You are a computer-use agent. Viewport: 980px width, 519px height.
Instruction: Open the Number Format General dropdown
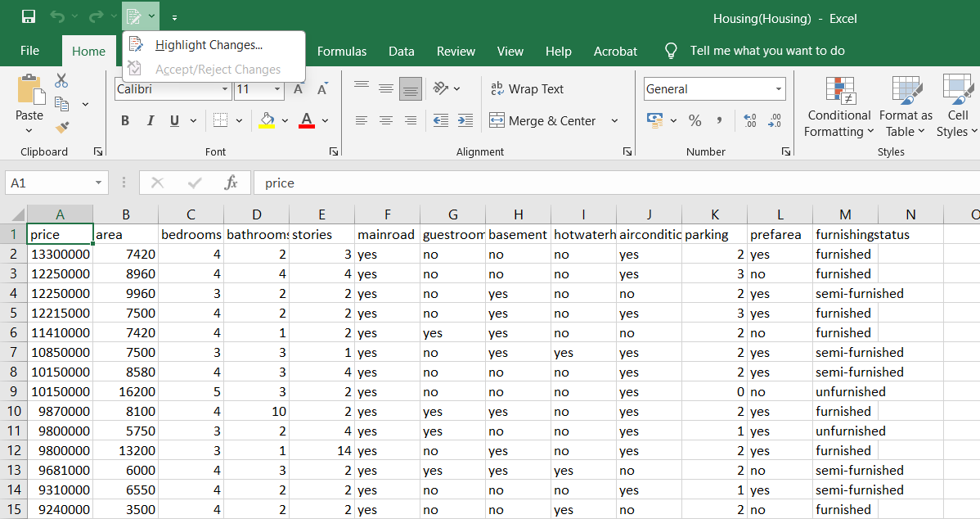coord(778,88)
